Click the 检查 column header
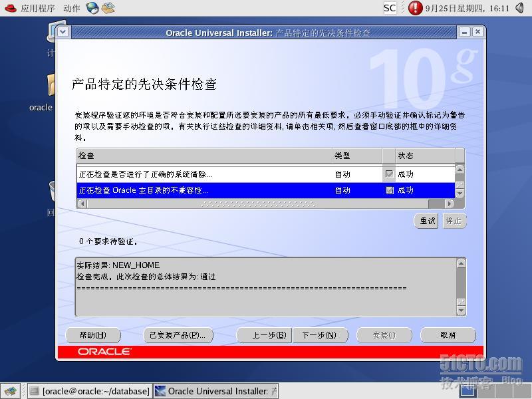This screenshot has height=399, width=532. tap(204, 156)
